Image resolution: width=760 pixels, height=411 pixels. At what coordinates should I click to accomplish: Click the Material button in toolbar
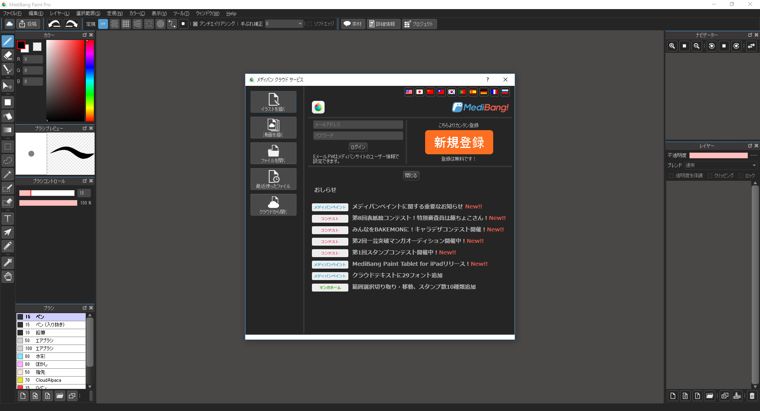353,24
